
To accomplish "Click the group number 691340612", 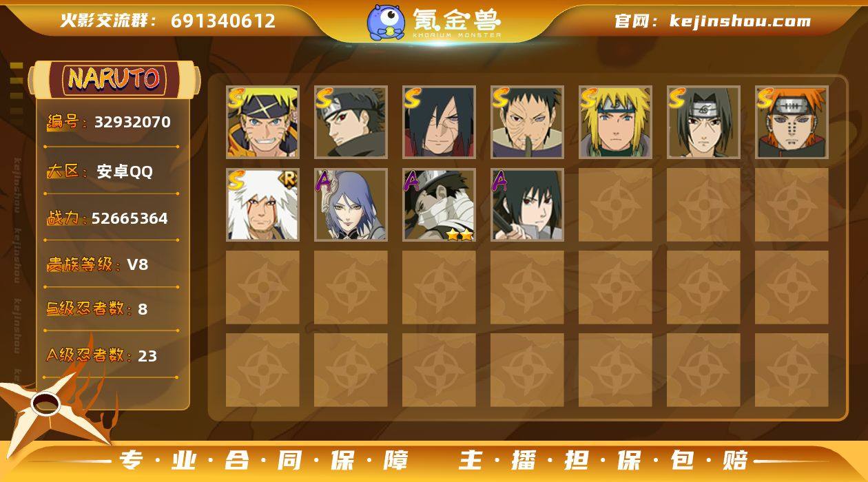I will 223,21.
